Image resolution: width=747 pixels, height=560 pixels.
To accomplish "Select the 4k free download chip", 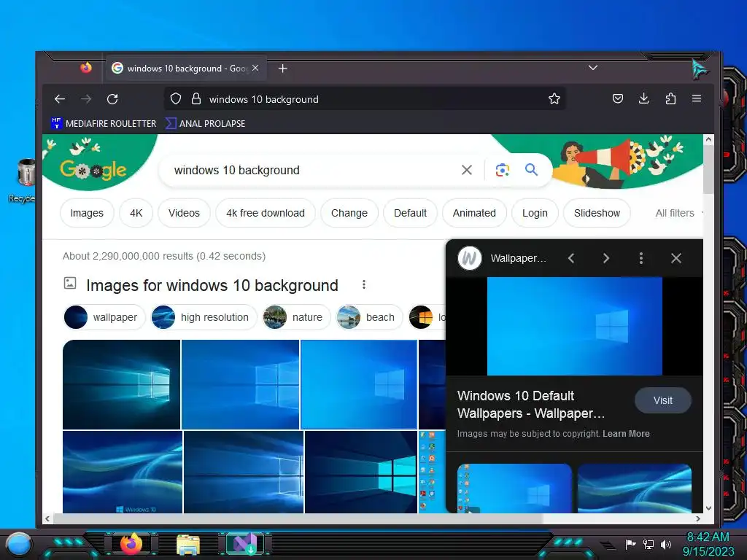I will coord(266,213).
